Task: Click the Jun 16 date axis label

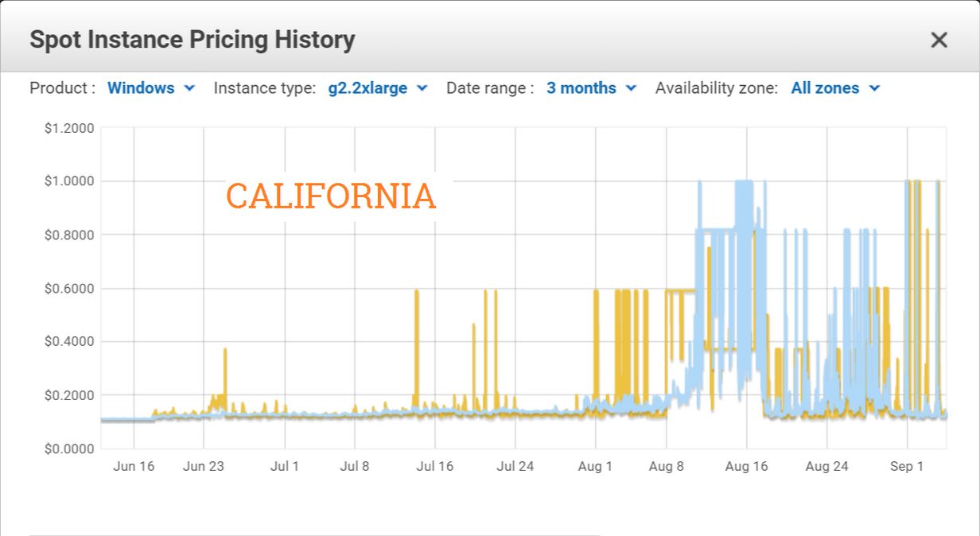Action: tap(134, 466)
